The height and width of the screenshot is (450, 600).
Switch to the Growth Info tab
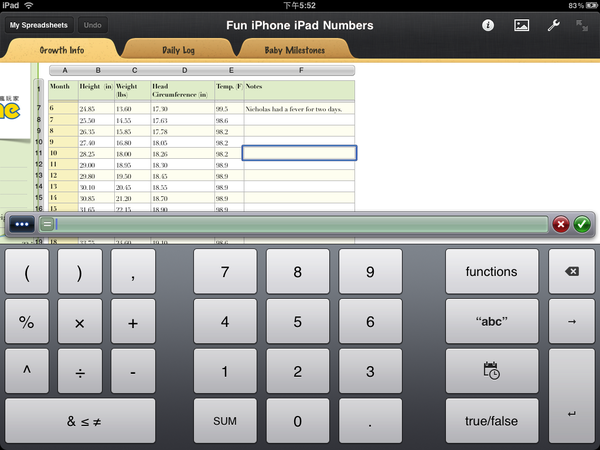[x=62, y=50]
